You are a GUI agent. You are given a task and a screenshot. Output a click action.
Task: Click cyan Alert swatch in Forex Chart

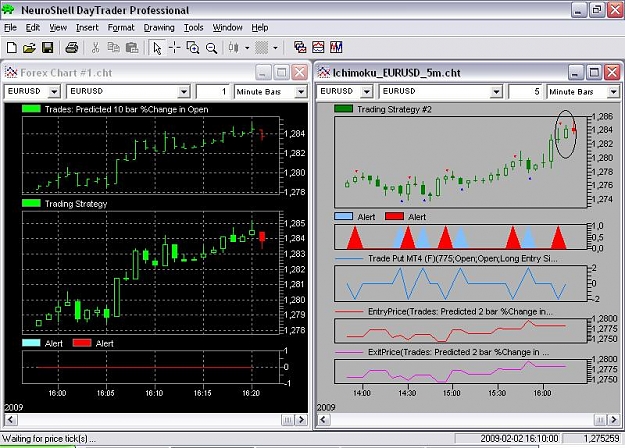click(x=31, y=343)
